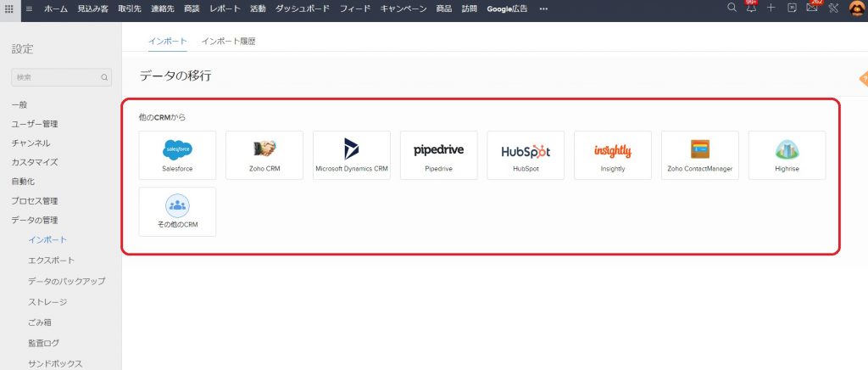Select その他のCRM card
This screenshot has height=370, width=868.
tap(177, 211)
